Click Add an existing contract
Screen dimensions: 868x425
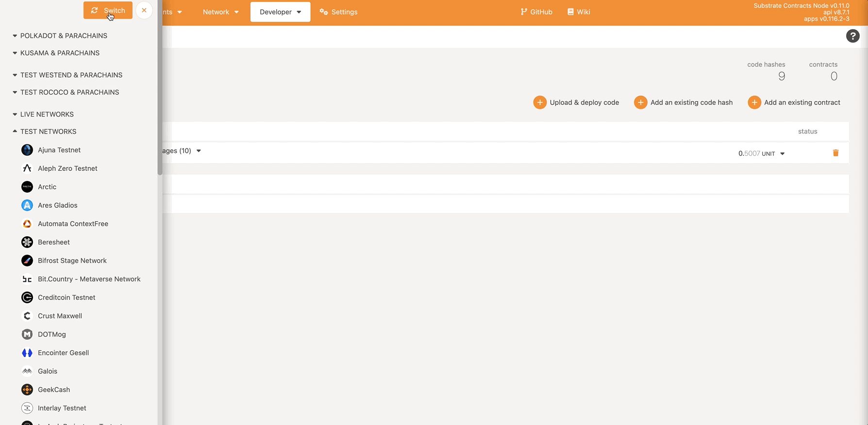coord(794,102)
